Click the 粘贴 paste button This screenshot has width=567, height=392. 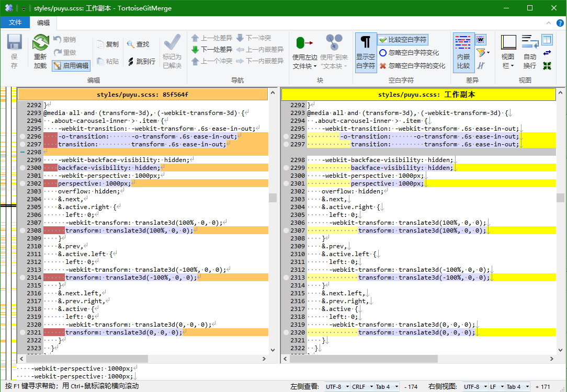(x=108, y=61)
